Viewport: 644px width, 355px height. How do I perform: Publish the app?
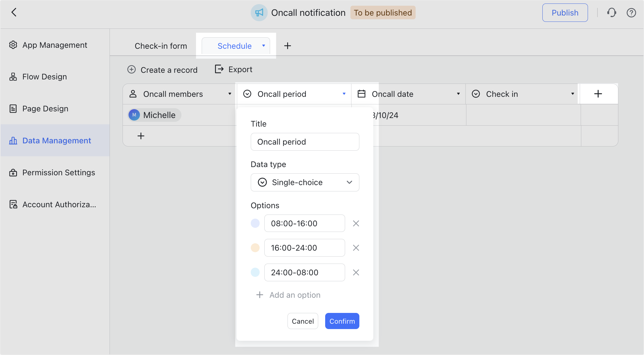(565, 13)
